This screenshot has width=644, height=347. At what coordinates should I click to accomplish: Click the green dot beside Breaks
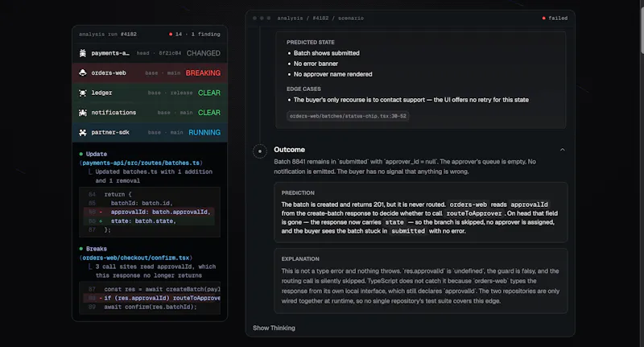[x=81, y=249]
